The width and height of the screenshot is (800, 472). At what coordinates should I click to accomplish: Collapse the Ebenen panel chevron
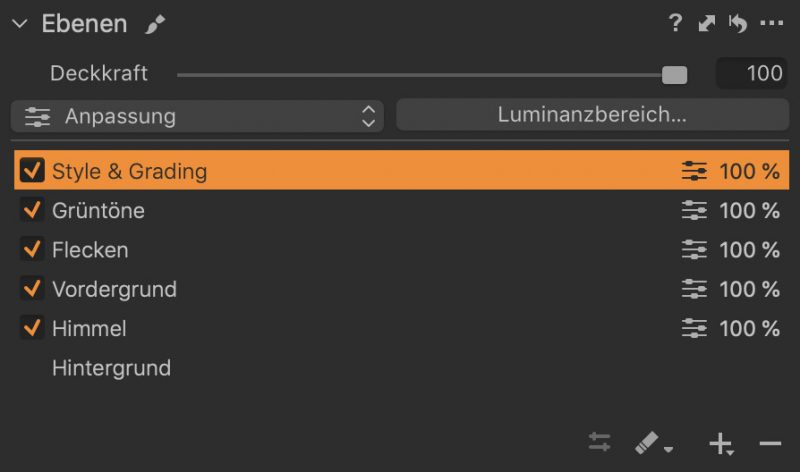[x=19, y=23]
